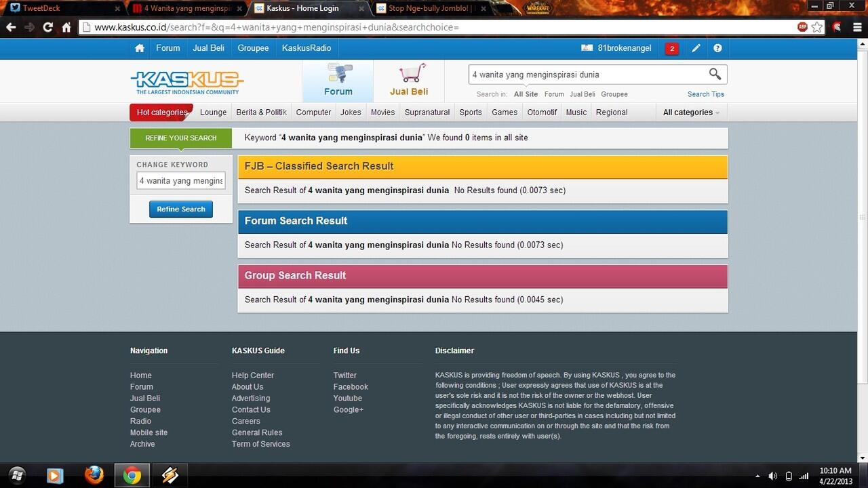Open the Mobile site footer link
Screen dimensions: 868x488
coord(149,432)
